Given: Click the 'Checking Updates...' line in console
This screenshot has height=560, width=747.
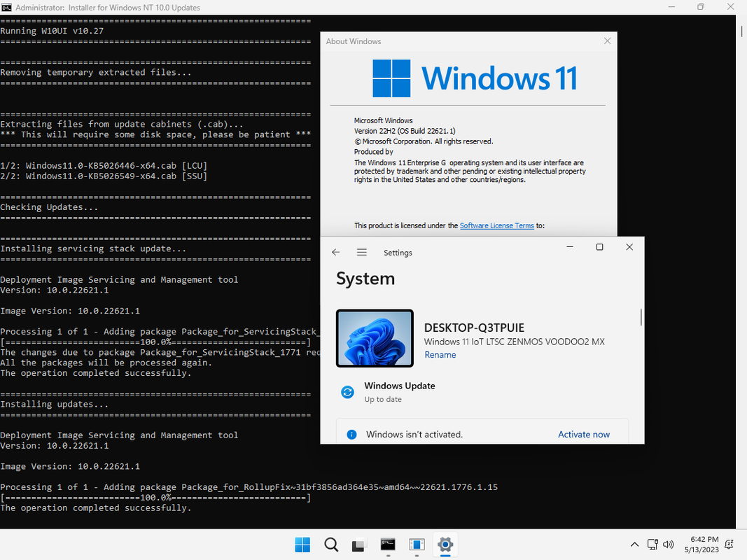Looking at the screenshot, I should point(49,207).
